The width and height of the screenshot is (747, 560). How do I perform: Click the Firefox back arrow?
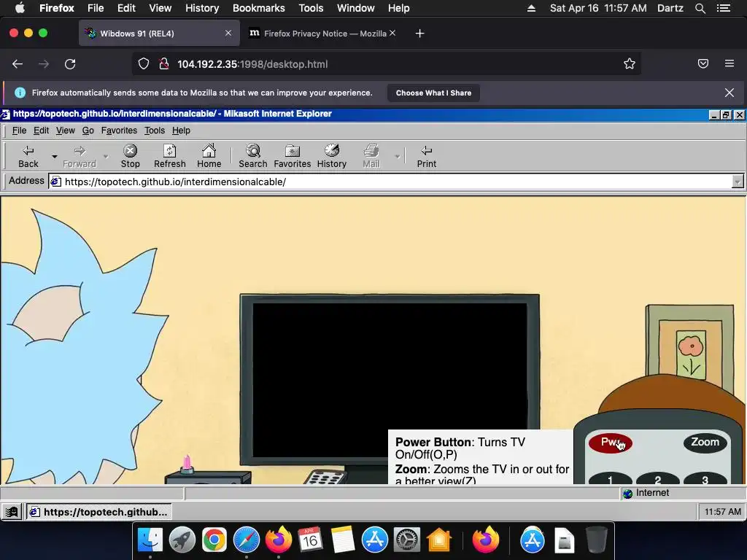click(18, 64)
